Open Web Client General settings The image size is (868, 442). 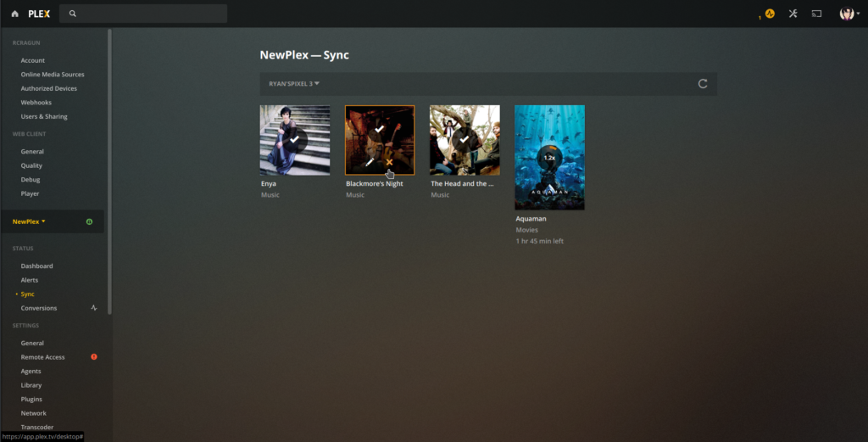tap(32, 151)
